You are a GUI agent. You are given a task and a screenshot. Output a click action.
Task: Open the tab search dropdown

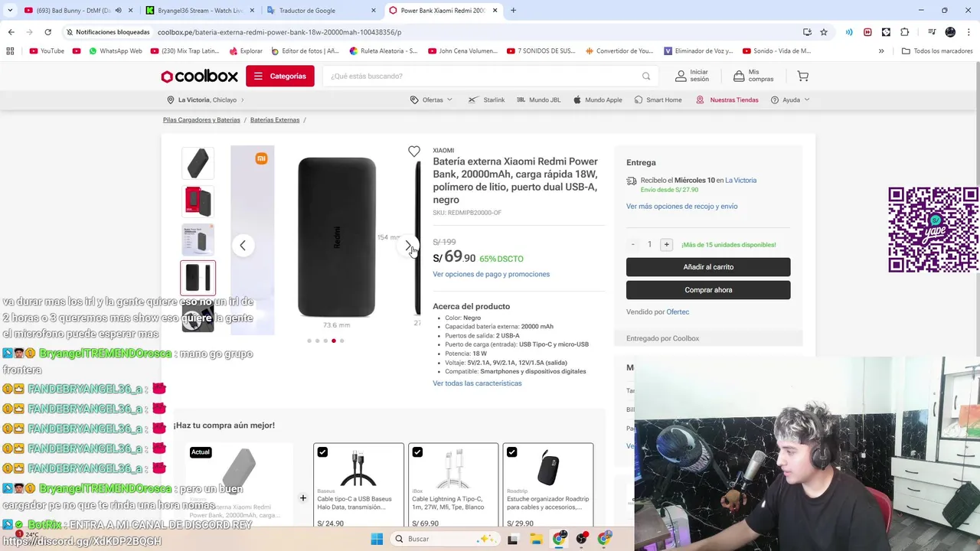10,11
